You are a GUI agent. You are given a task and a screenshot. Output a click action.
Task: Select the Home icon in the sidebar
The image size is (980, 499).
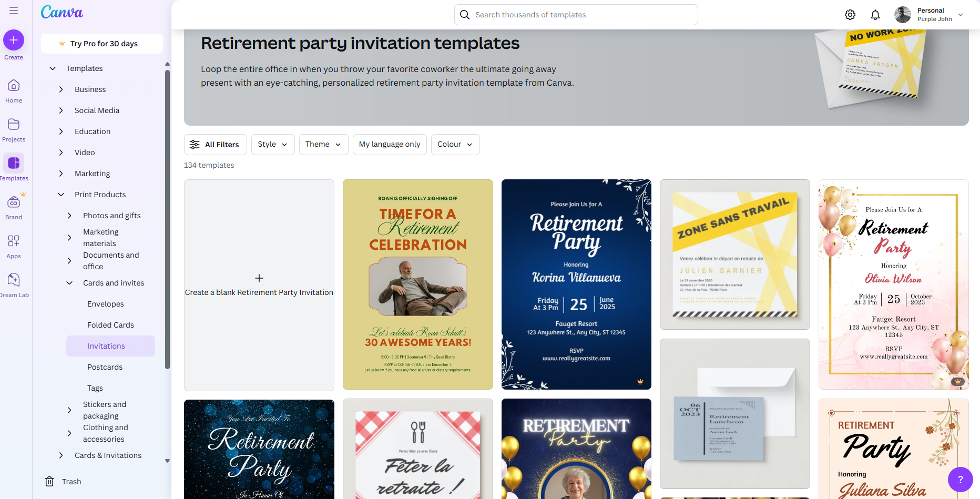[x=13, y=89]
